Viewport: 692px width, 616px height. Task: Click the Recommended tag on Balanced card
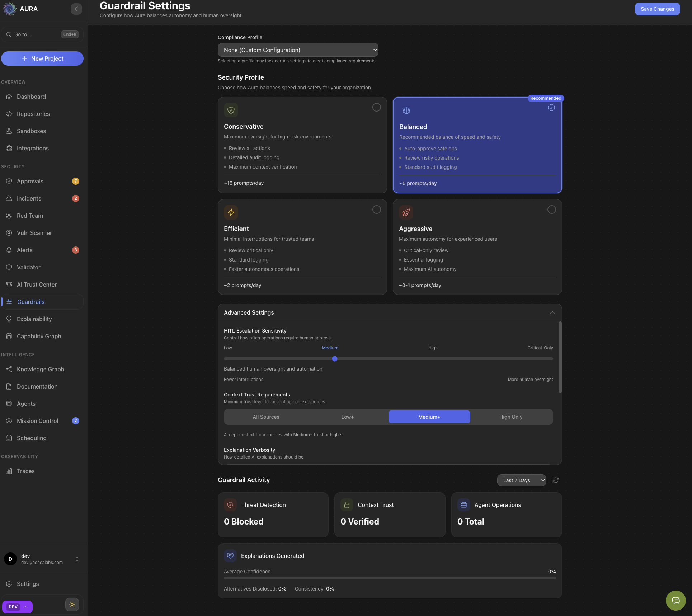tap(545, 98)
